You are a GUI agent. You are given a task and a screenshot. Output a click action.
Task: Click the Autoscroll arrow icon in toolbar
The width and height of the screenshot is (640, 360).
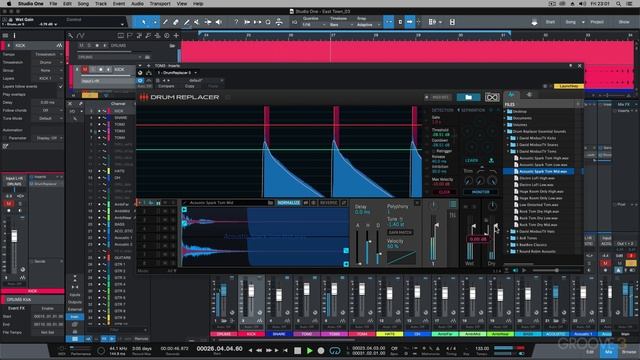click(x=409, y=22)
